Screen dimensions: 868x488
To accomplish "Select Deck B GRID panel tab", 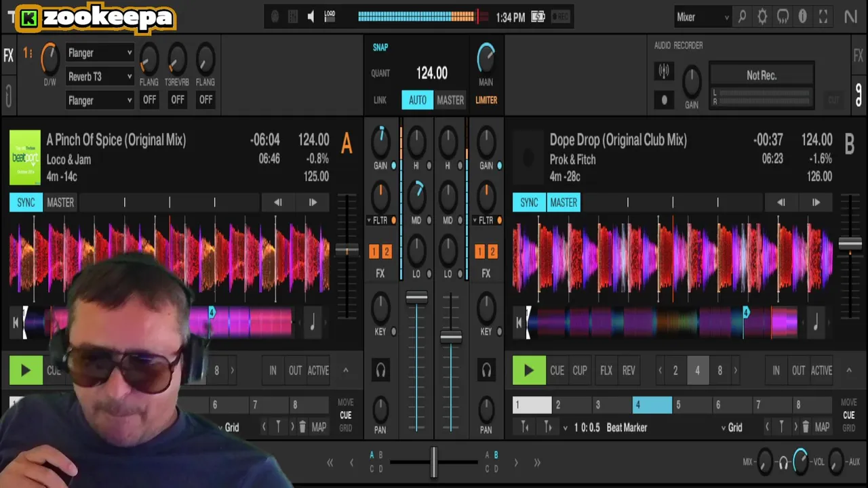I will point(848,428).
